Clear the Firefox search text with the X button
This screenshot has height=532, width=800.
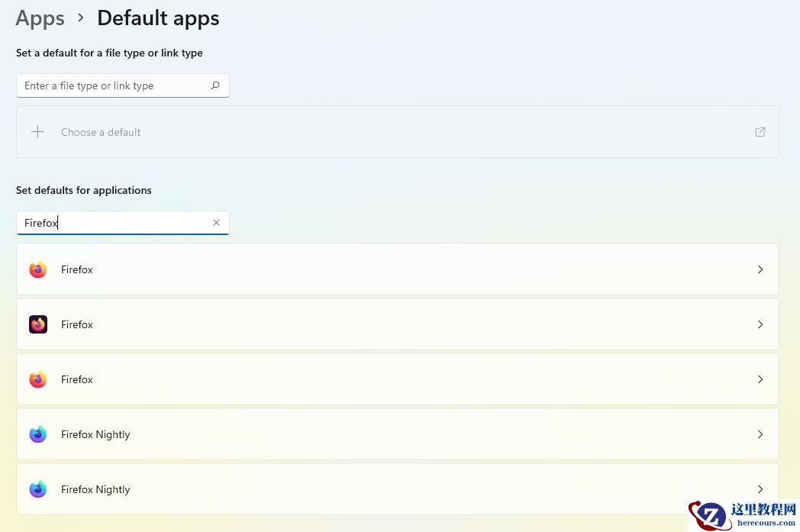pos(216,223)
